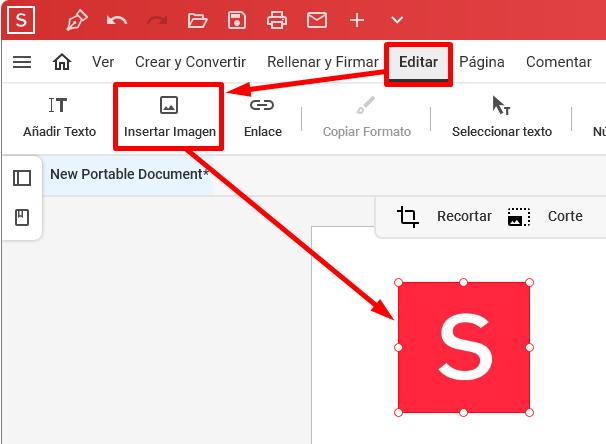Select the Enlace link tool

tap(262, 117)
